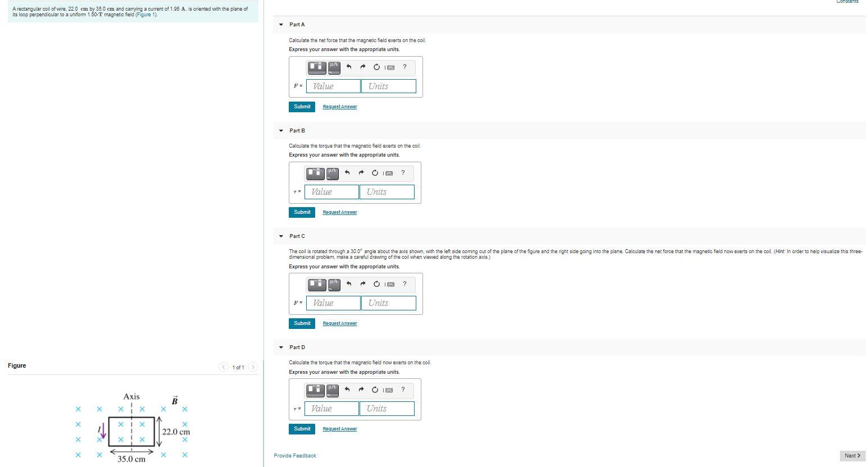Open help for Part B answer box

pyautogui.click(x=403, y=172)
